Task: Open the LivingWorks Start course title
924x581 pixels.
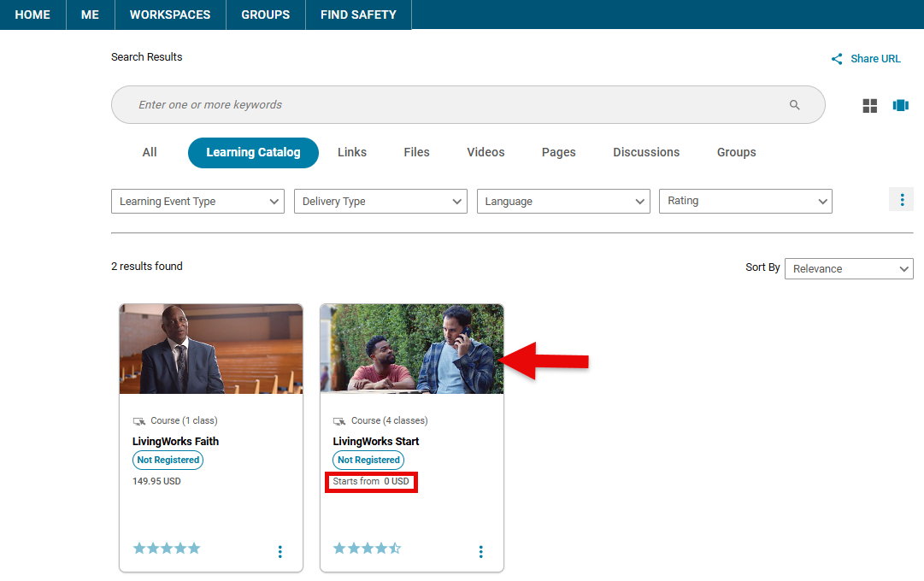Action: tap(376, 442)
